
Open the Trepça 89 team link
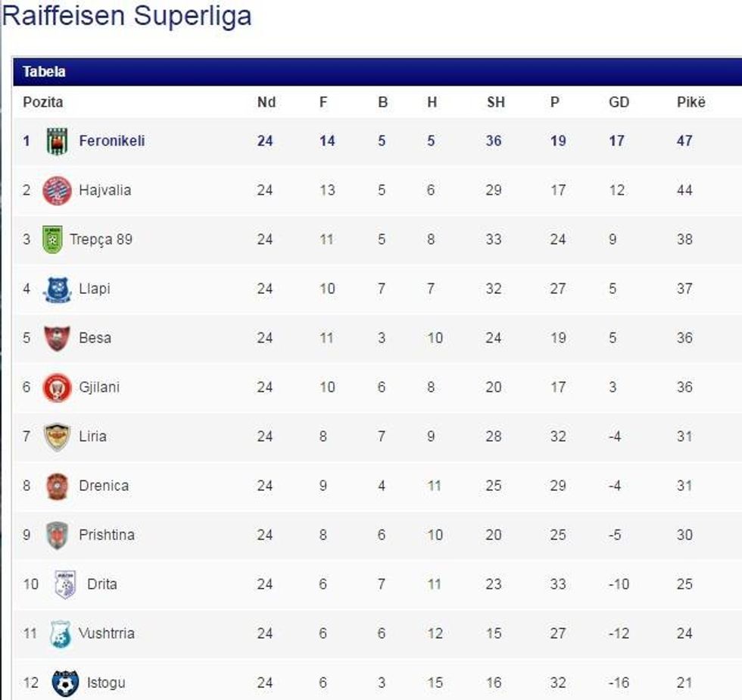[x=101, y=239]
